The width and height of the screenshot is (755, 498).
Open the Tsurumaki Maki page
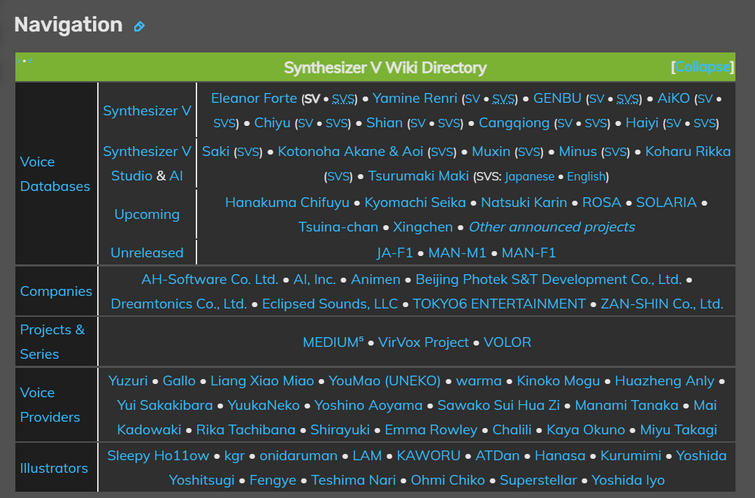(418, 176)
